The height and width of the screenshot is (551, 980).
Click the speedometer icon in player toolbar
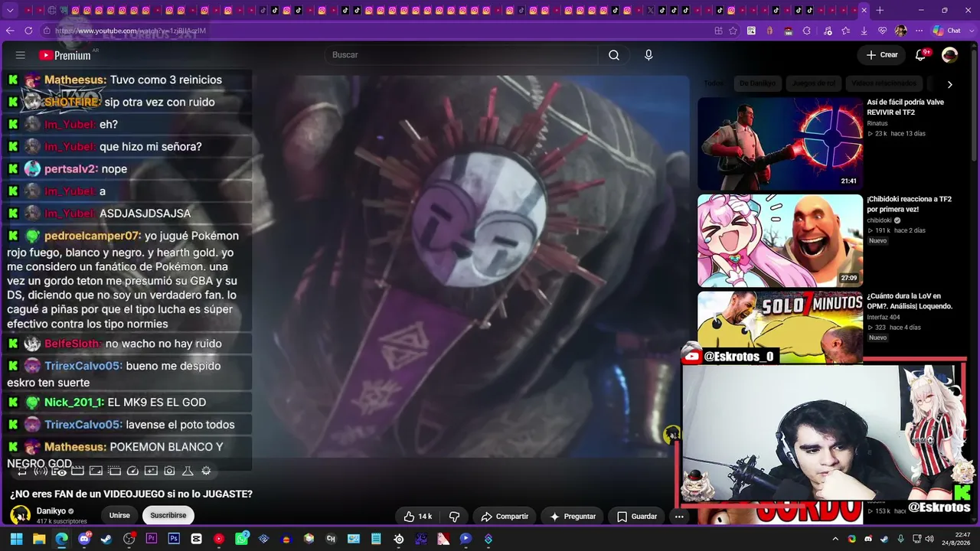[132, 471]
